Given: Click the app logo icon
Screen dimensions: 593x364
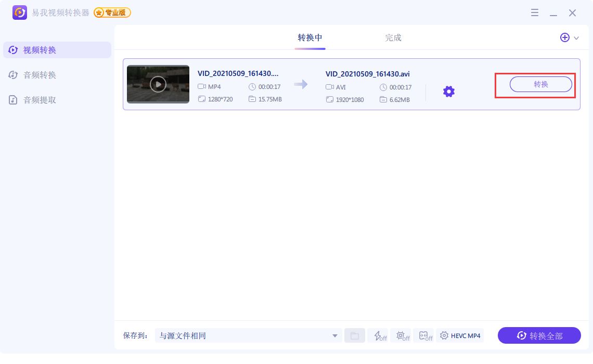Looking at the screenshot, I should (x=20, y=12).
